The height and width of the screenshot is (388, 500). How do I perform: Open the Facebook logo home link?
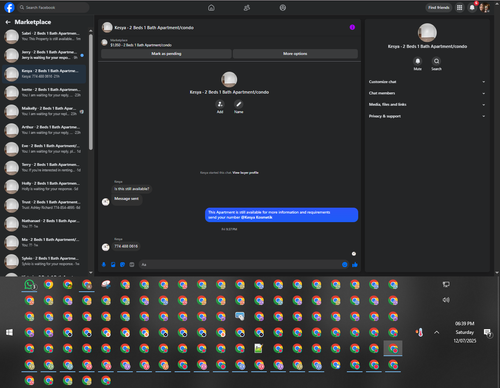coord(9,7)
